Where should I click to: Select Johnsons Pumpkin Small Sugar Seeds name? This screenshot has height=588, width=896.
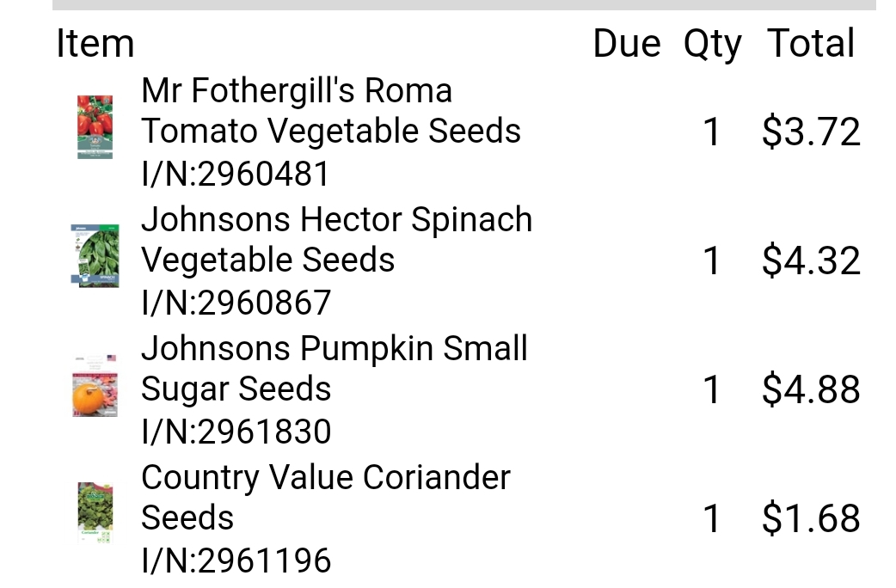click(334, 369)
